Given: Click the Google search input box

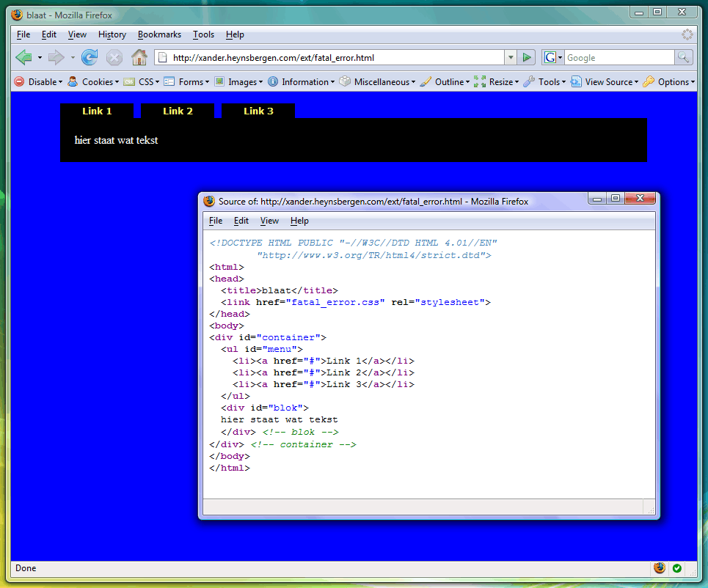Looking at the screenshot, I should [x=618, y=58].
